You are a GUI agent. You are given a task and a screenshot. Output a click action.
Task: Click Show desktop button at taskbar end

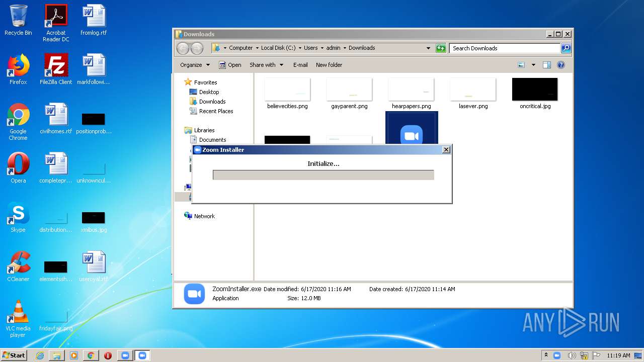tap(638, 355)
